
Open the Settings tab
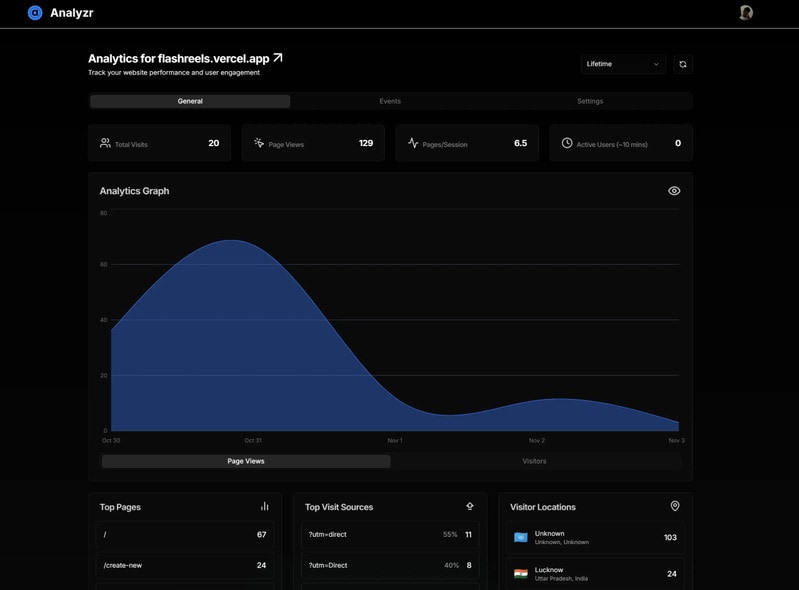coord(590,101)
